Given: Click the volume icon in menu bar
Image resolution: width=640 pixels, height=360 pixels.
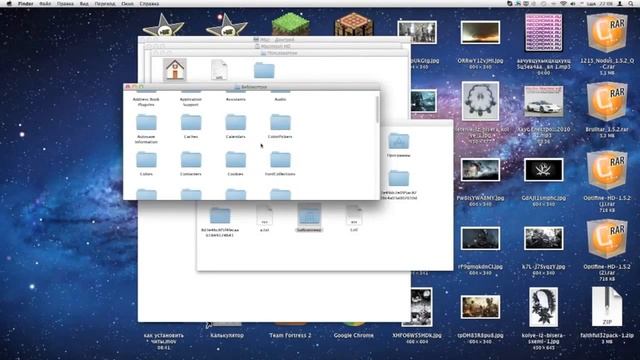Looking at the screenshot, I should click(x=573, y=4).
